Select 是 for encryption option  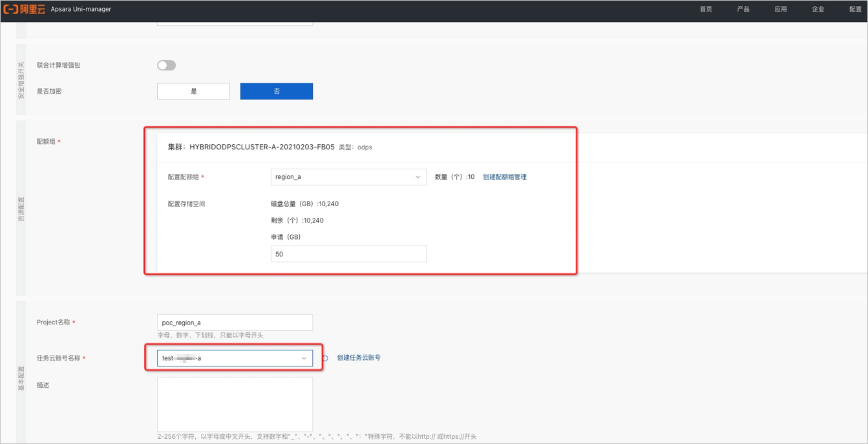[193, 91]
